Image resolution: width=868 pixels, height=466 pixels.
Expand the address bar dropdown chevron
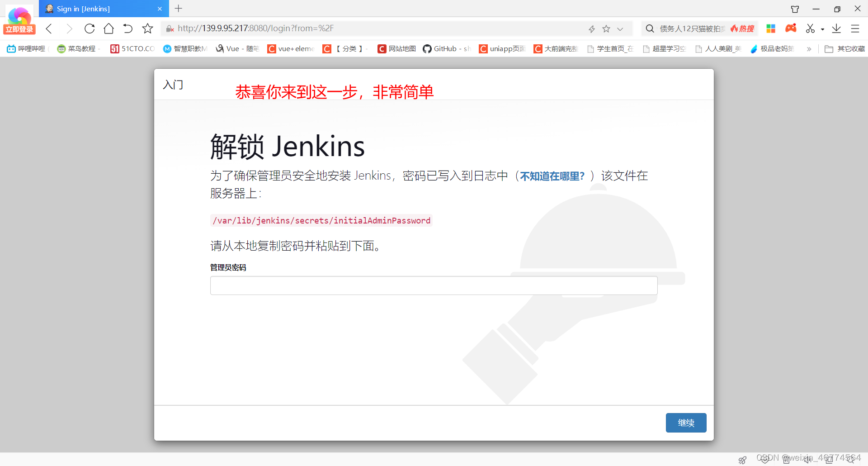tap(620, 29)
